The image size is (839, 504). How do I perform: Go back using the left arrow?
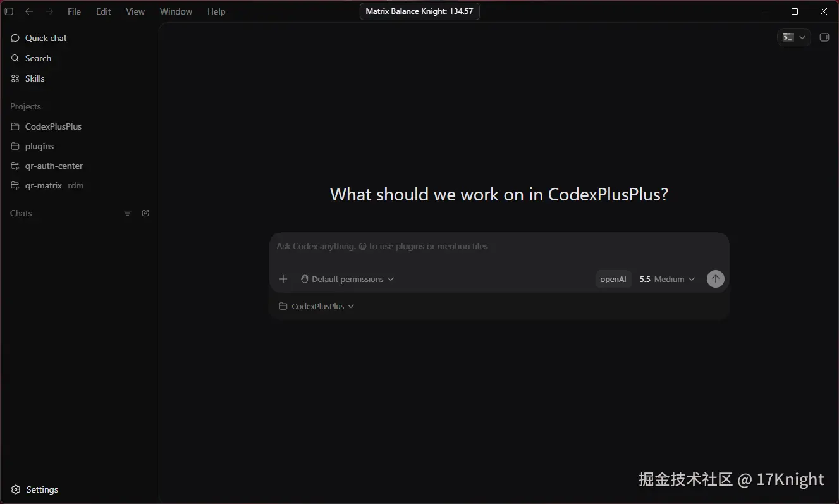[29, 11]
